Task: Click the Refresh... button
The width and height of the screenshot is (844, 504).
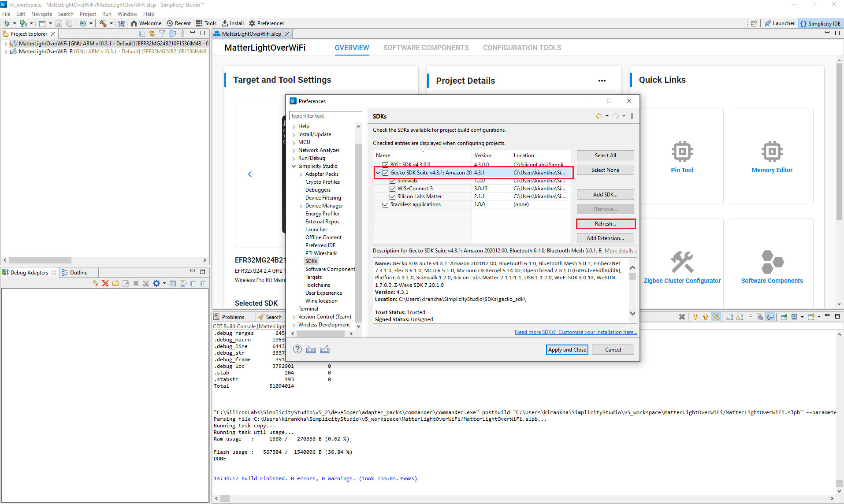Action: (x=605, y=224)
